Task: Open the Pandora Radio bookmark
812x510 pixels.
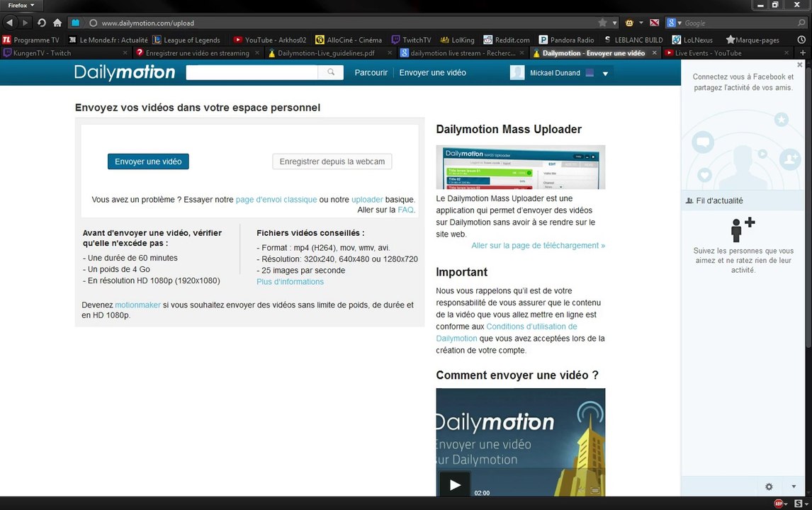Action: click(567, 40)
